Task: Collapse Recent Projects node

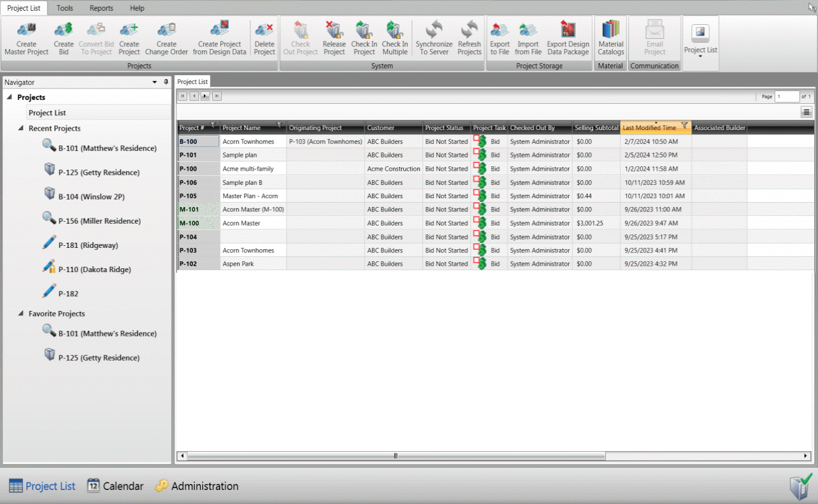Action: point(21,128)
